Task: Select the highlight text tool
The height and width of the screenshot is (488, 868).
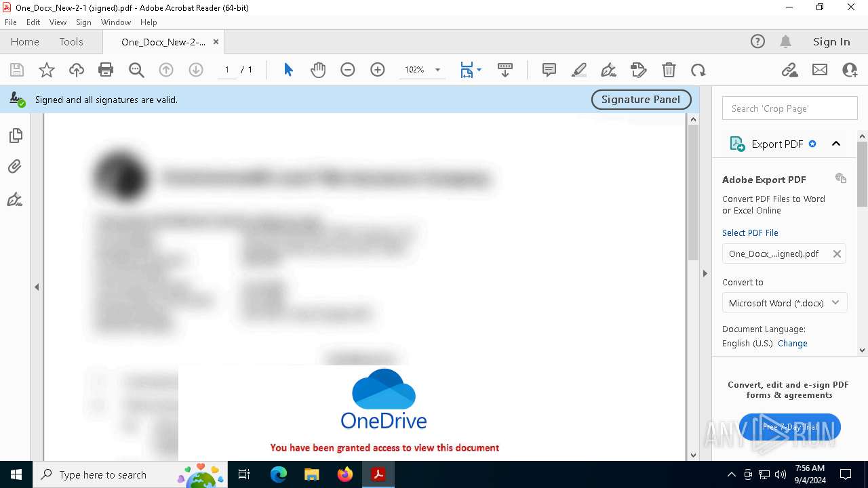Action: coord(579,70)
